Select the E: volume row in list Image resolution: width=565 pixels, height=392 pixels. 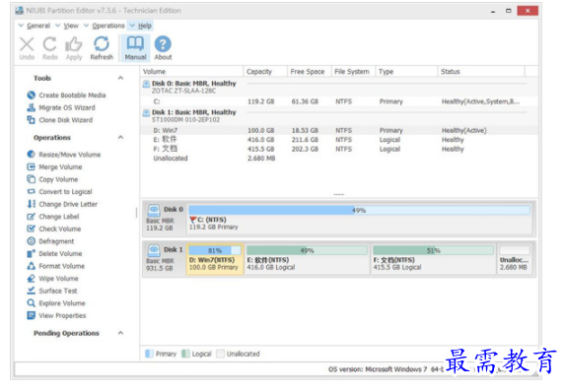point(339,140)
